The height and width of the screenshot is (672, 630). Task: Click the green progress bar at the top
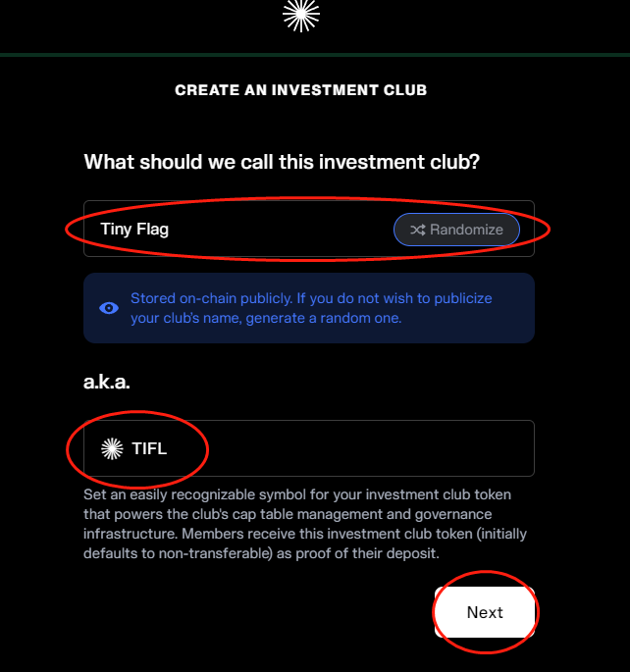[314, 54]
